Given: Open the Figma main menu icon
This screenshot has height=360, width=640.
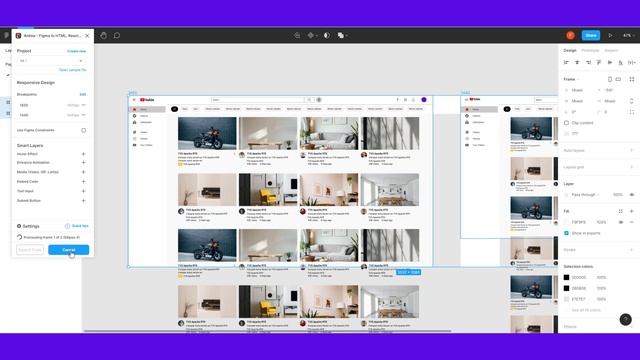Looking at the screenshot, I should pyautogui.click(x=6, y=36).
